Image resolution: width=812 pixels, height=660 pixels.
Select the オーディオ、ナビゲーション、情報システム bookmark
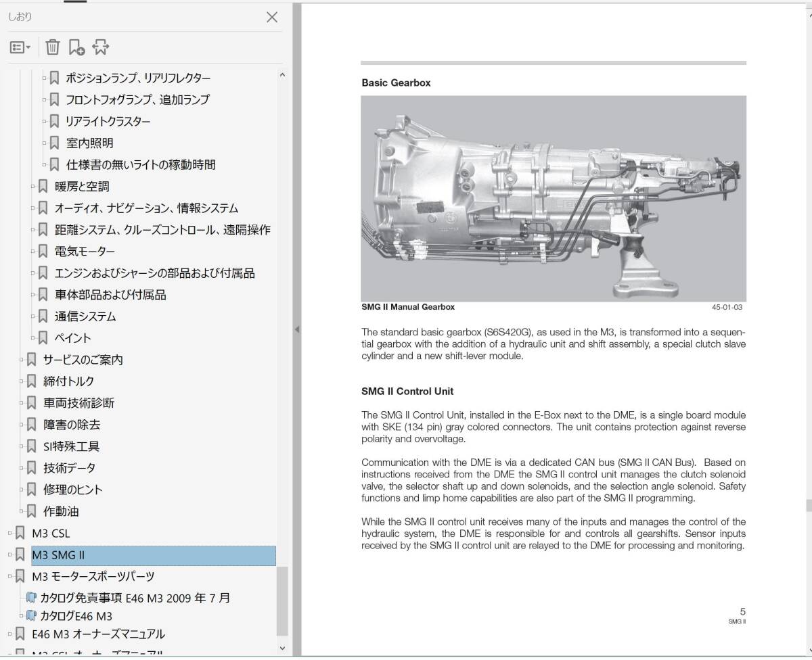click(146, 208)
